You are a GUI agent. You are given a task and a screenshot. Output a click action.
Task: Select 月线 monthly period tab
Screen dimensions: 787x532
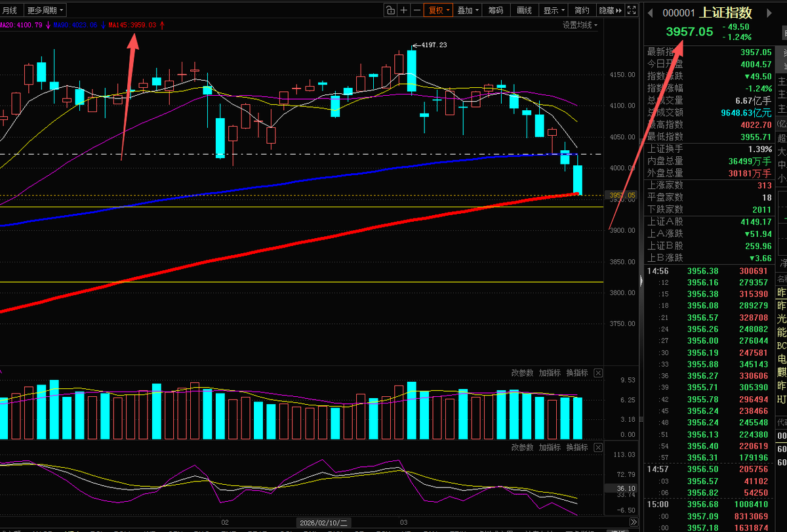[x=10, y=10]
